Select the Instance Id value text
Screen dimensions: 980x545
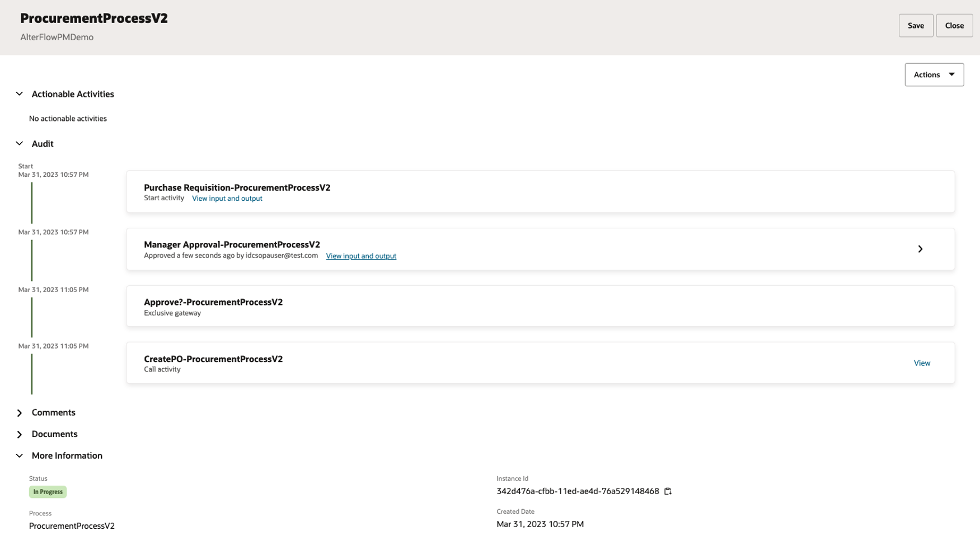coord(577,491)
